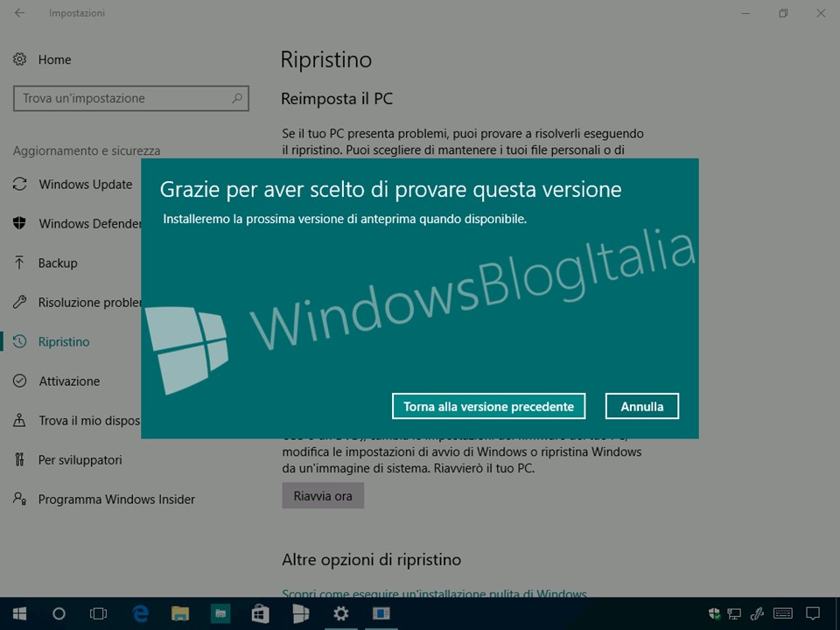Click the text Installeremo la prossima versione
This screenshot has height=630, width=840.
click(x=345, y=219)
